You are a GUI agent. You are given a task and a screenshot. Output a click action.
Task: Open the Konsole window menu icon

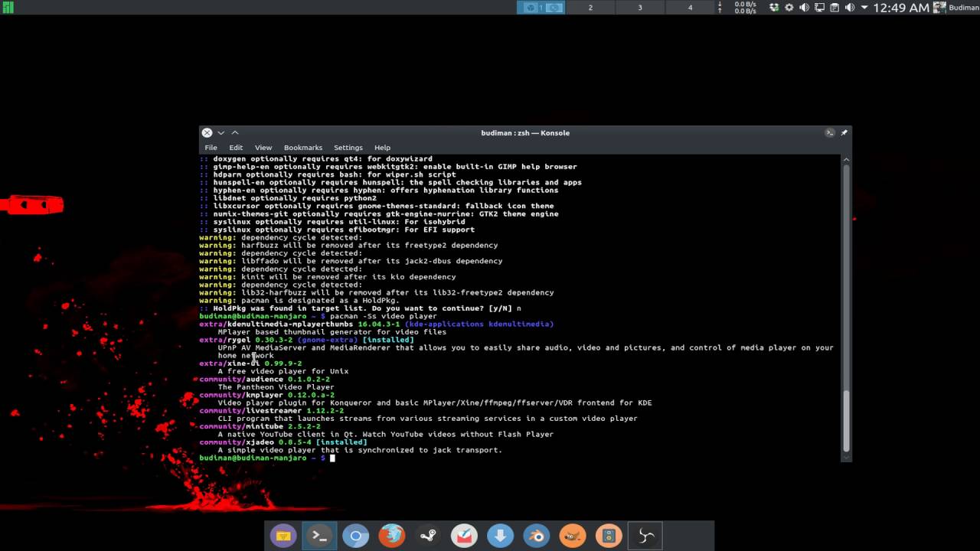coord(829,132)
